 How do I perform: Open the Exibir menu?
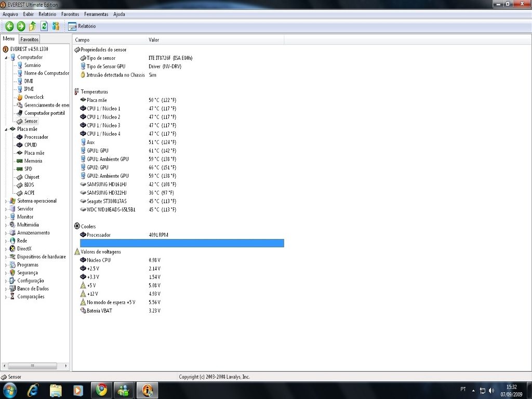tap(29, 14)
